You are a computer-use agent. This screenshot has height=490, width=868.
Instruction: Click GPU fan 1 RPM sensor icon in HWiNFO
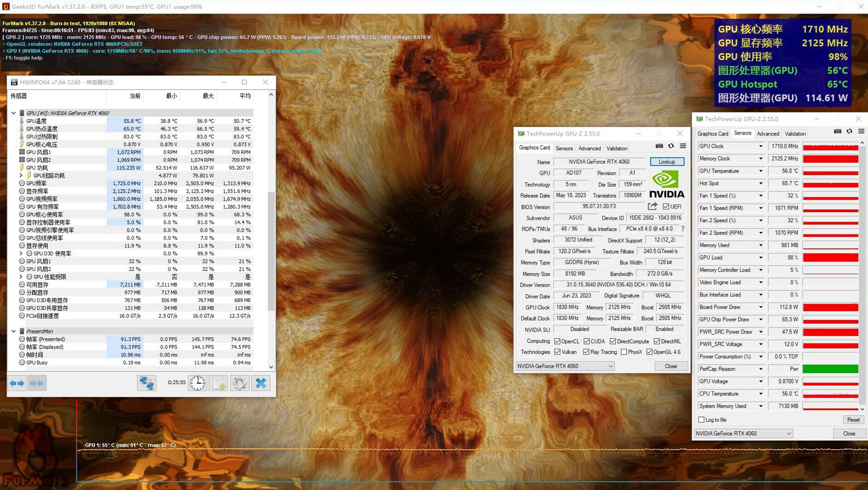(x=22, y=152)
